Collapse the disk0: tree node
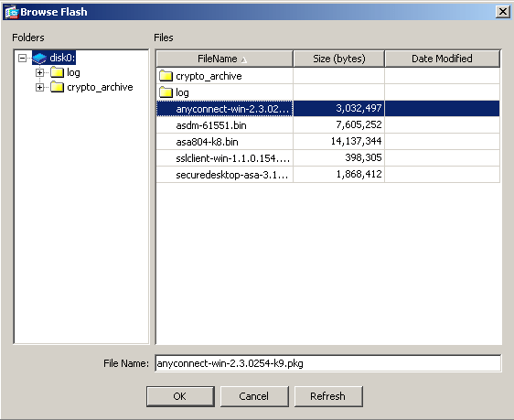514x420 pixels. (22, 59)
